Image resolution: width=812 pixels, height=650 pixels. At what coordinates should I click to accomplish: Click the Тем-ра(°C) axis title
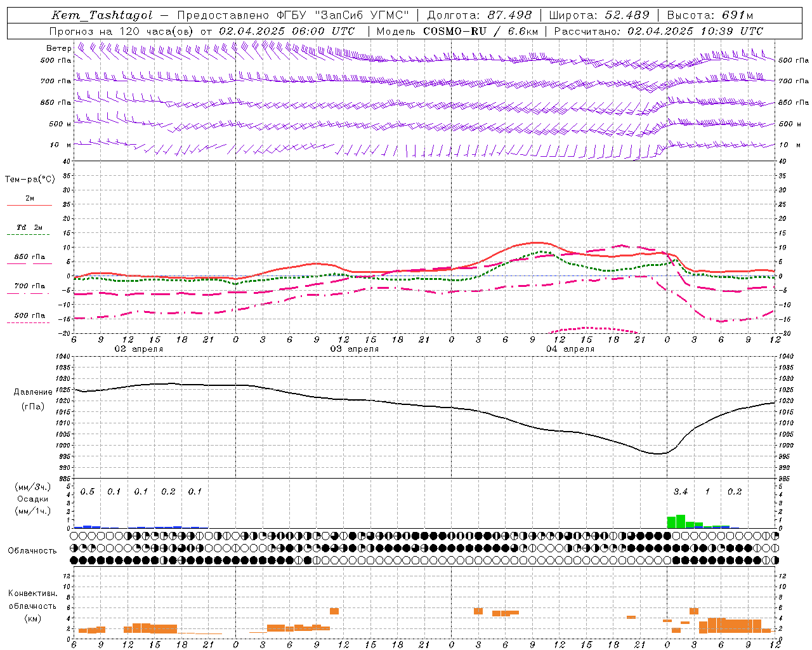[x=30, y=180]
